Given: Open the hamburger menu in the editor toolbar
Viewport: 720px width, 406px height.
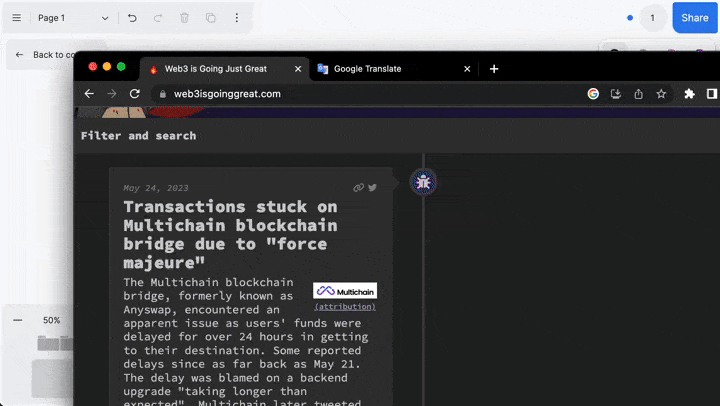Looking at the screenshot, I should pos(16,18).
